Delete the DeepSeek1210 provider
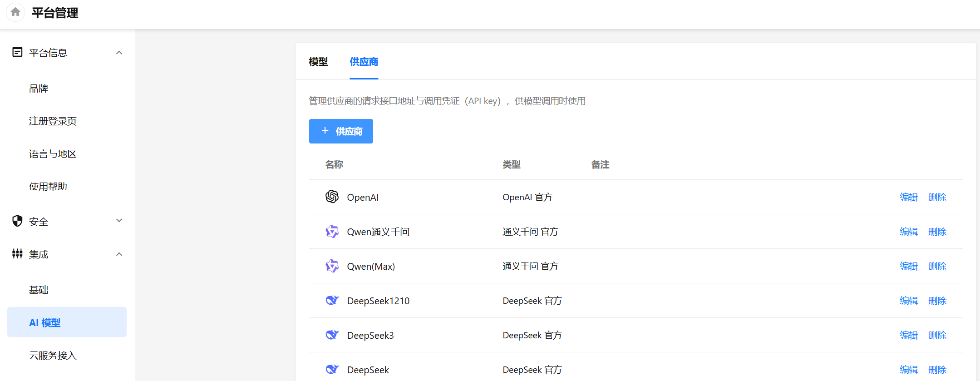This screenshot has width=980, height=381. pyautogui.click(x=937, y=301)
